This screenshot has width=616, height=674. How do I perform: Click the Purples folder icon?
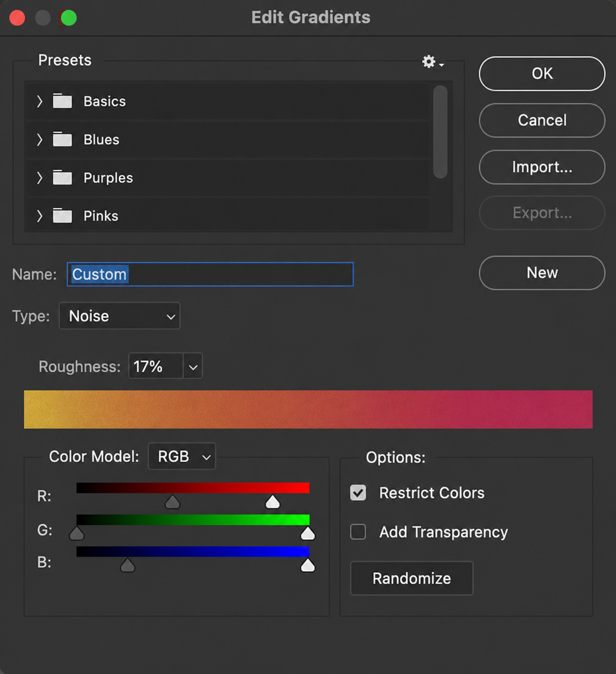click(63, 178)
